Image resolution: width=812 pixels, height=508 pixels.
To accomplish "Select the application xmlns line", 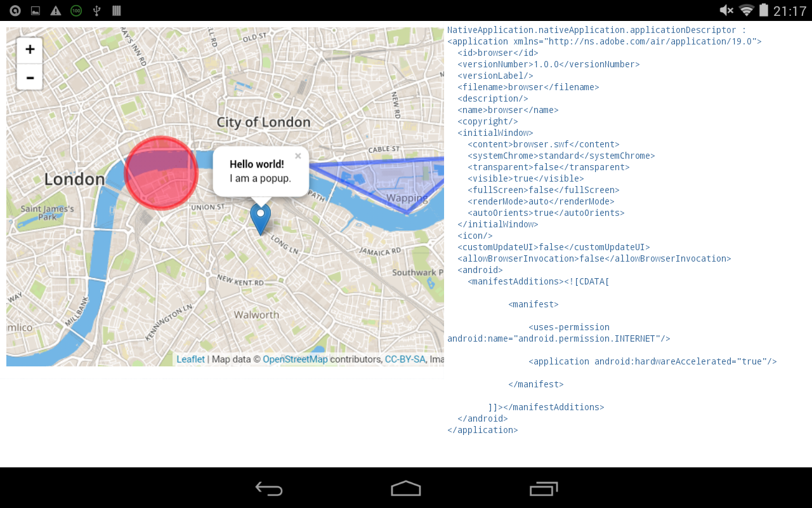I will 605,41.
